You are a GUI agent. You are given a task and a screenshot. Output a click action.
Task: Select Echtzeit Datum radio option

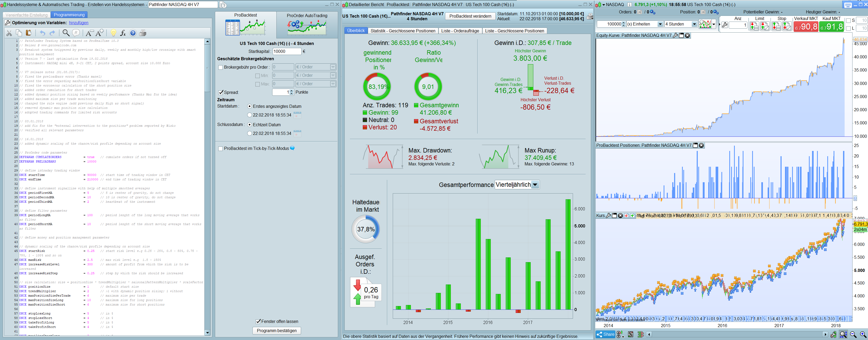250,125
